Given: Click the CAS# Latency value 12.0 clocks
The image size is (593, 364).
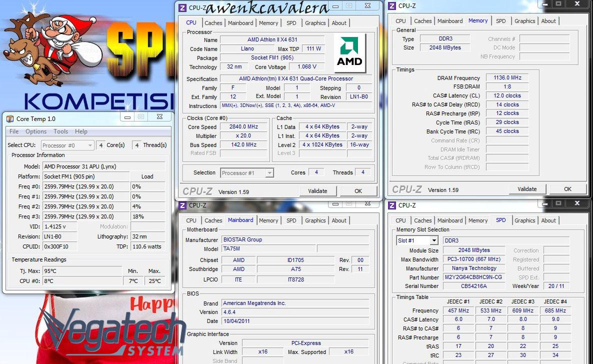Looking at the screenshot, I should click(507, 95).
